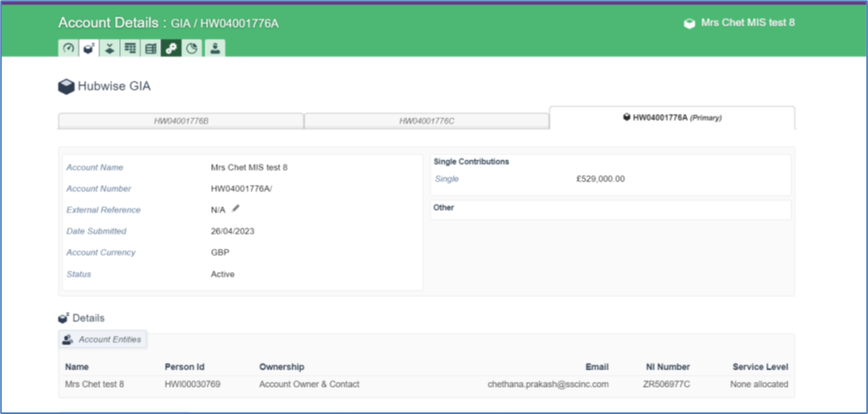The image size is (868, 414).
Task: Open the person profile icon tab
Action: (215, 48)
